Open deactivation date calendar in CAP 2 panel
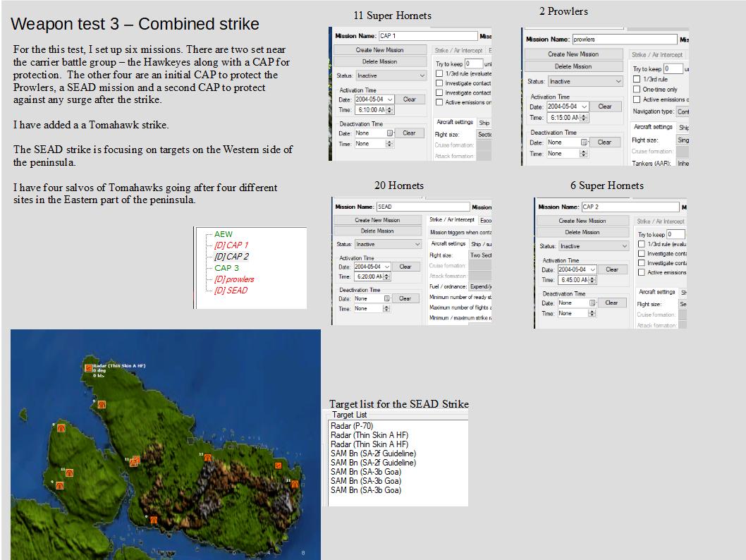 [x=592, y=303]
